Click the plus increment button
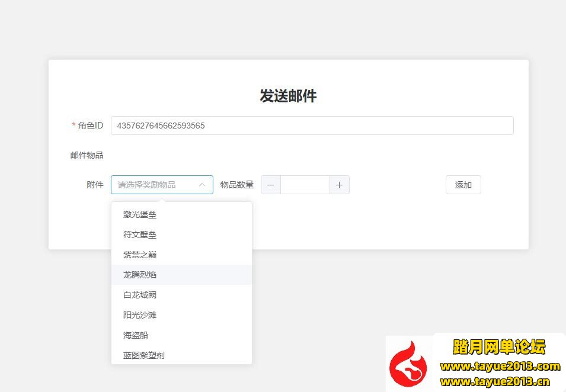Screen dimensions: 566x392 tap(340, 185)
